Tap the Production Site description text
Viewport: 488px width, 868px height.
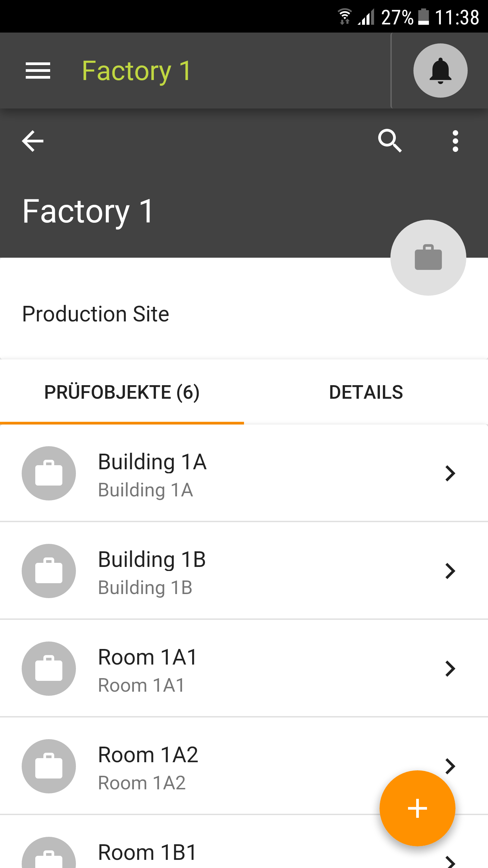(x=96, y=314)
